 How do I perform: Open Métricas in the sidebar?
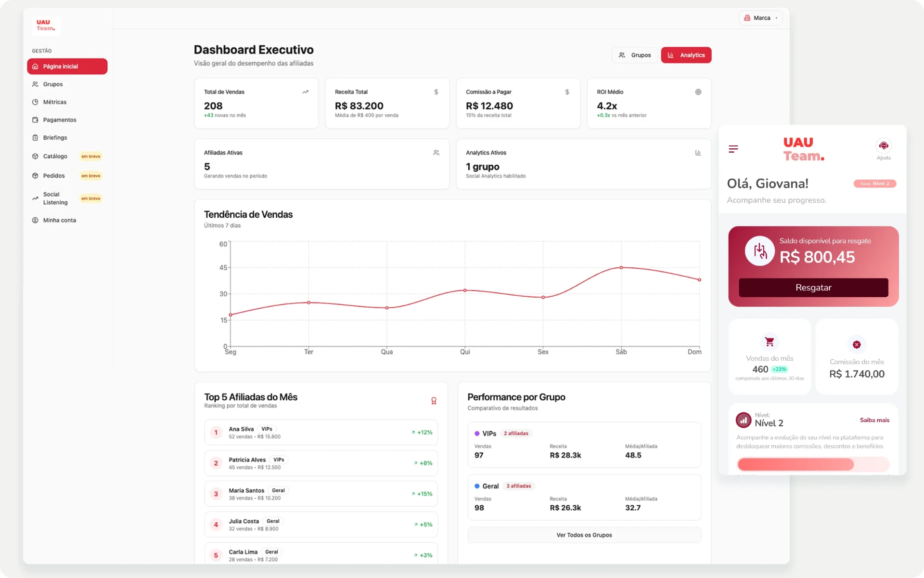point(67,102)
